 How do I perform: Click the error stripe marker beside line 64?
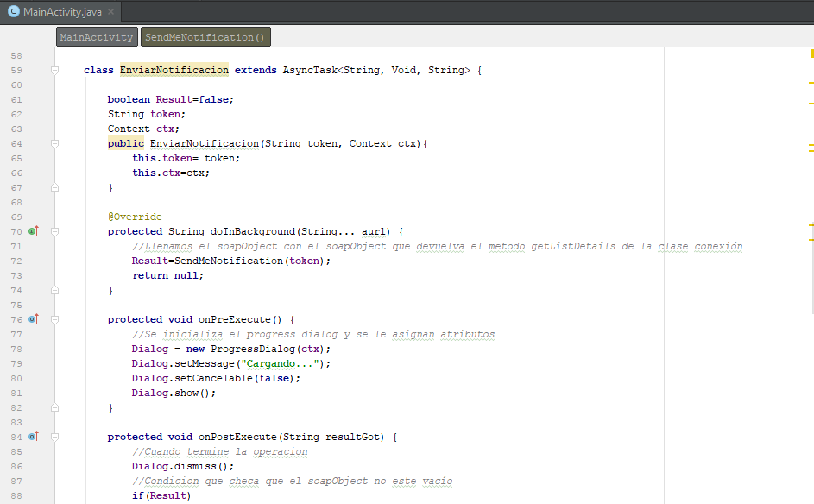pos(811,145)
